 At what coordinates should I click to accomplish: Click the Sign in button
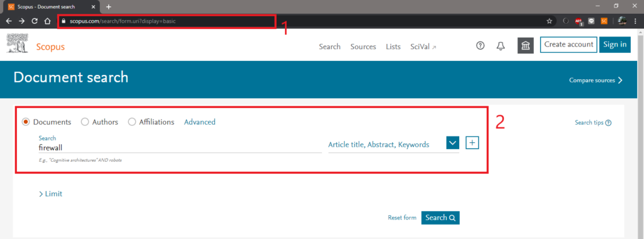(x=615, y=45)
